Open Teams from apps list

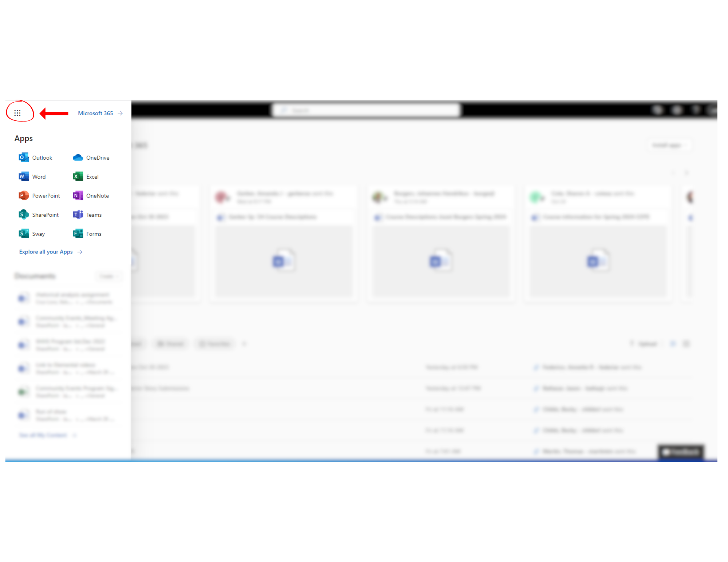(88, 214)
